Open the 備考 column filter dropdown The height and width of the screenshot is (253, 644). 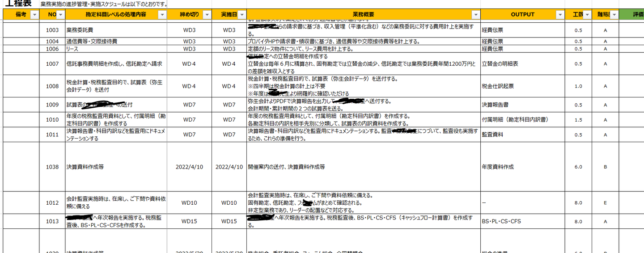(34, 15)
